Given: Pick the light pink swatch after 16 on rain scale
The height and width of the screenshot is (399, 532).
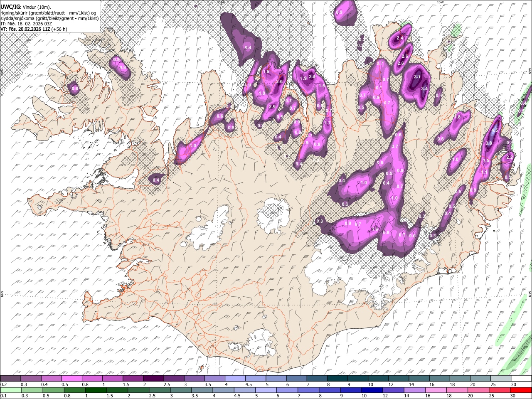Looking at the screenshot, I should point(436,390).
